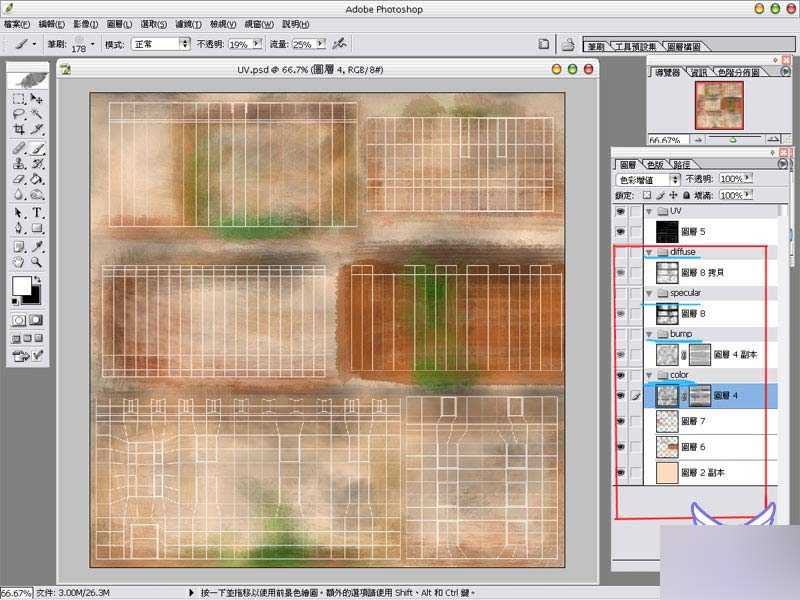The height and width of the screenshot is (600, 800).
Task: Switch to Quick Mask mode
Action: click(x=36, y=320)
